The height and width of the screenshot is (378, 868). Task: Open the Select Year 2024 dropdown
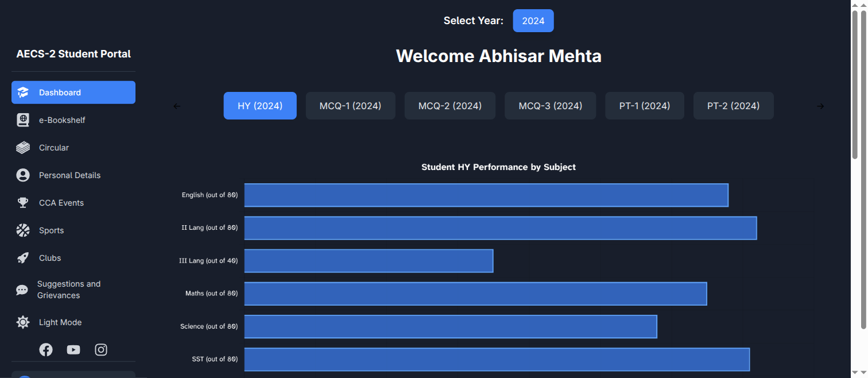coord(533,21)
